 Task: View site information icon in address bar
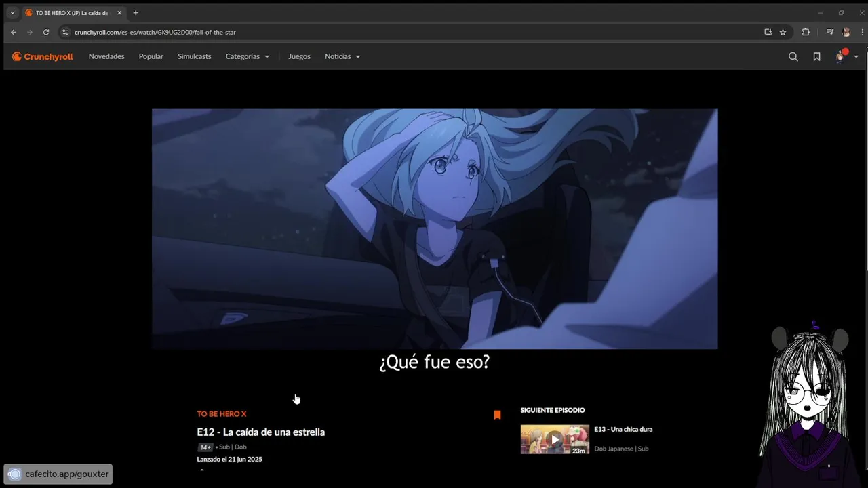point(66,32)
